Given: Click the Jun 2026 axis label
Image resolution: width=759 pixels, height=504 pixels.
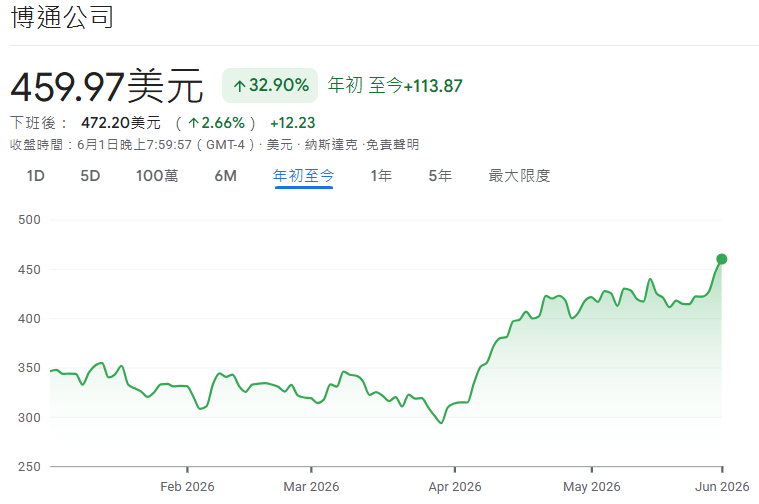Looking at the screenshot, I should [x=722, y=487].
